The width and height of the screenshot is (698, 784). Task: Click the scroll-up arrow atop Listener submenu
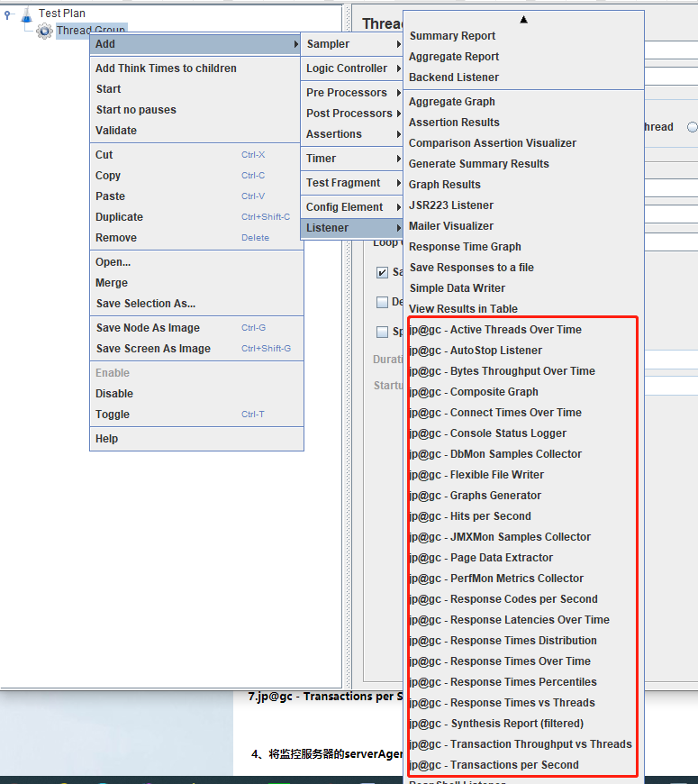coord(523,20)
